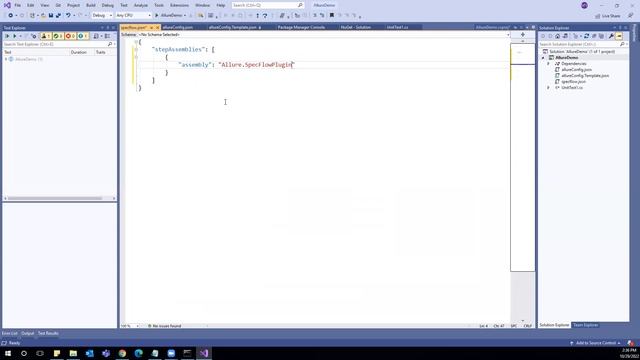Expand the AllureDemo node in Test Explorer

6,59
